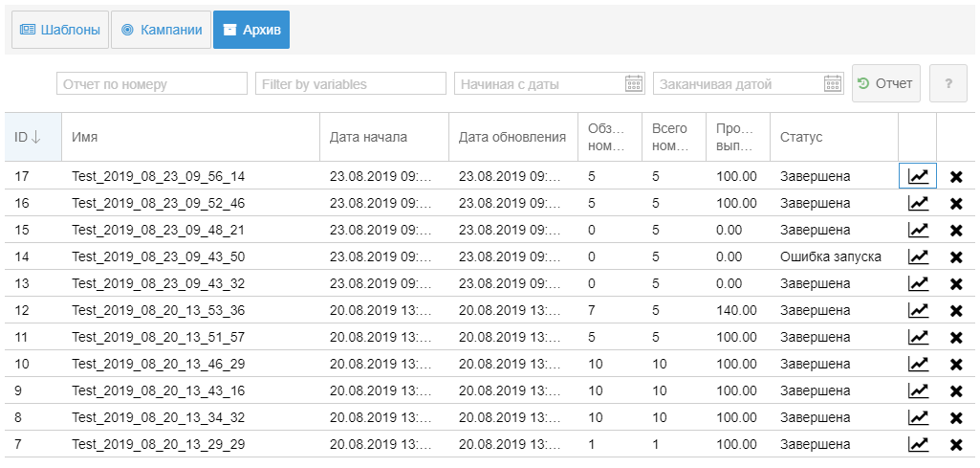Switch to Шаблоны tab
This screenshot has width=980, height=468.
coord(59,30)
